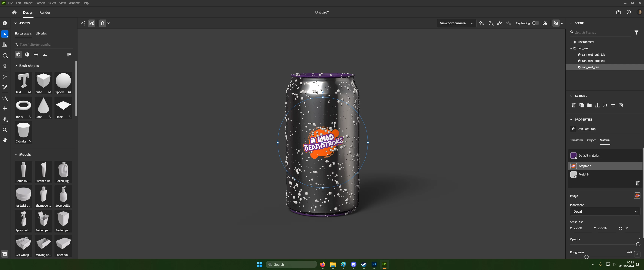Open the Transform properties tab

pyautogui.click(x=576, y=140)
